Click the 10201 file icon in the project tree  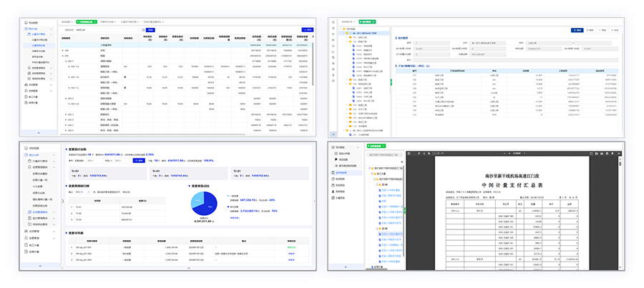[353, 46]
